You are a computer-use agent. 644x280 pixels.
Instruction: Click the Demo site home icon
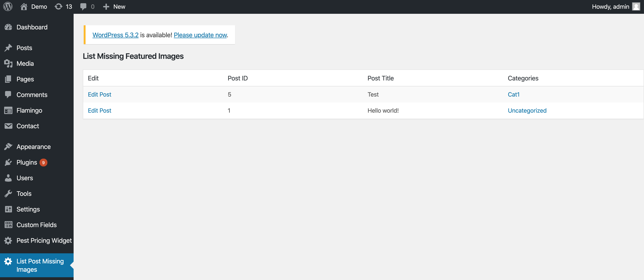point(24,7)
